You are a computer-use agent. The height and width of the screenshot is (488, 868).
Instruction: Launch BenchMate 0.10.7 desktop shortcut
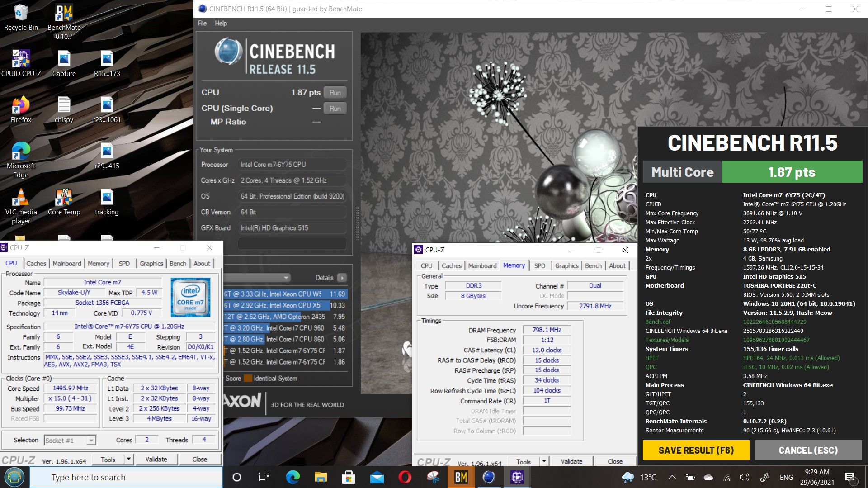point(64,22)
